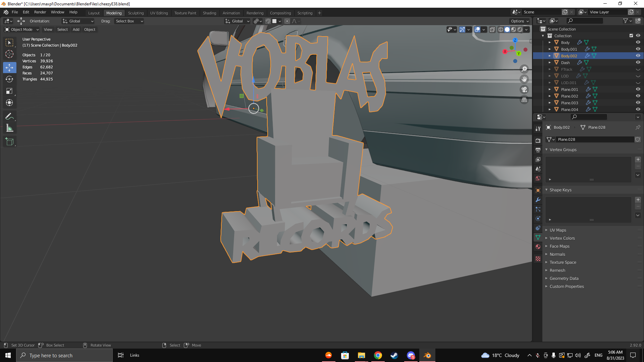Choose the Annotate pencil tool
This screenshot has height=362, width=644.
9,116
